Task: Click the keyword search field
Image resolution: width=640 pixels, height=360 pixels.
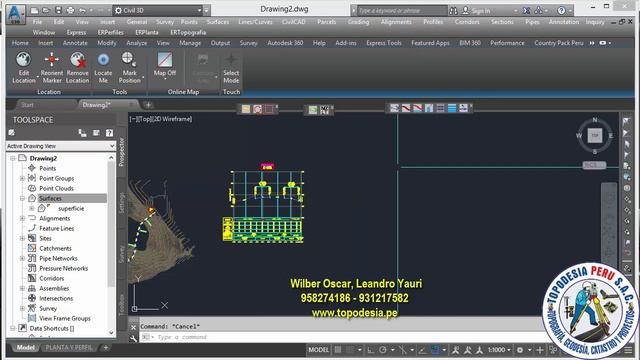Action: [402, 11]
